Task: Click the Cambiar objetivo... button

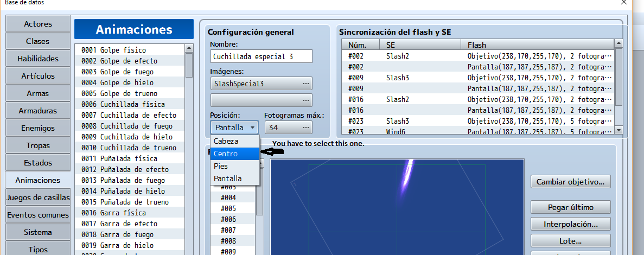Action: click(570, 182)
